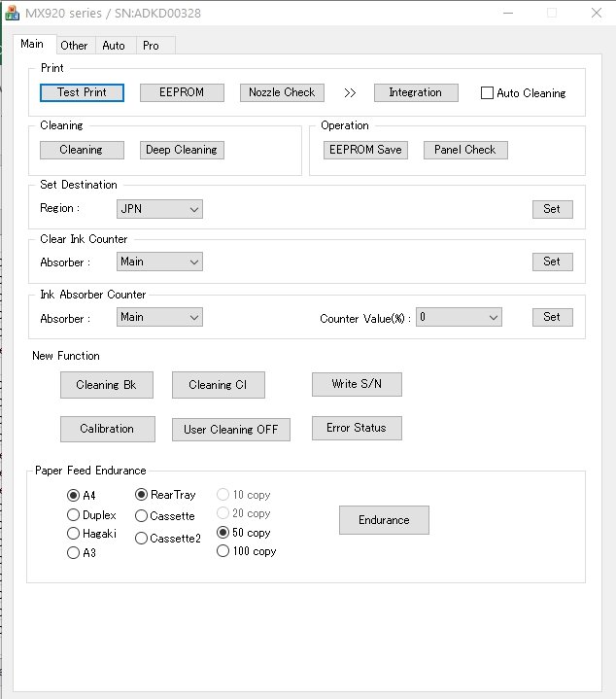
Task: Run Panel Check operation
Action: point(465,151)
